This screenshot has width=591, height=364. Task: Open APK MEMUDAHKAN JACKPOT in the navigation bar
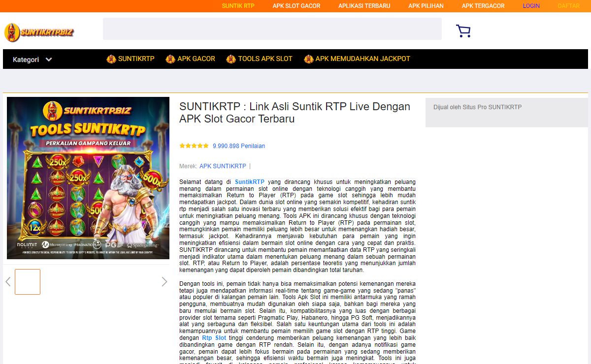(363, 59)
